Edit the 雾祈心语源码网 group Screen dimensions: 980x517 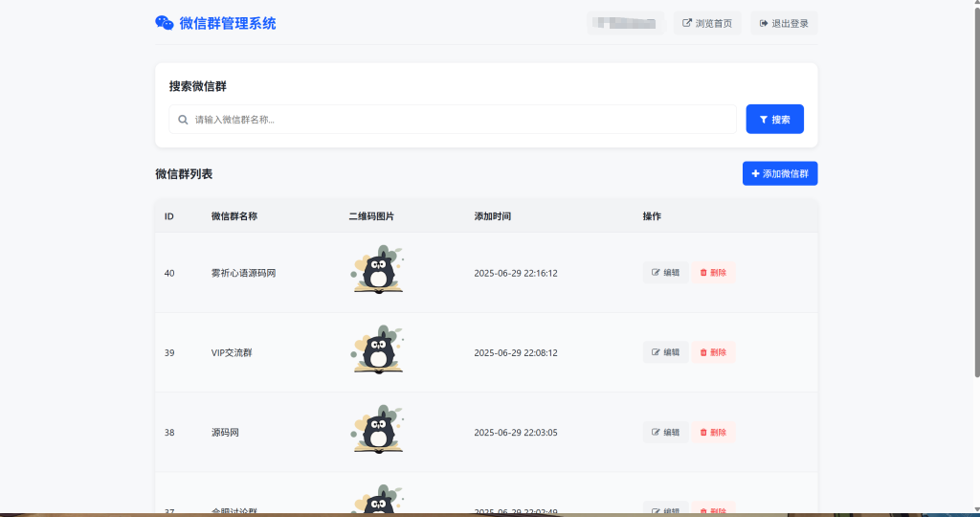click(x=666, y=273)
